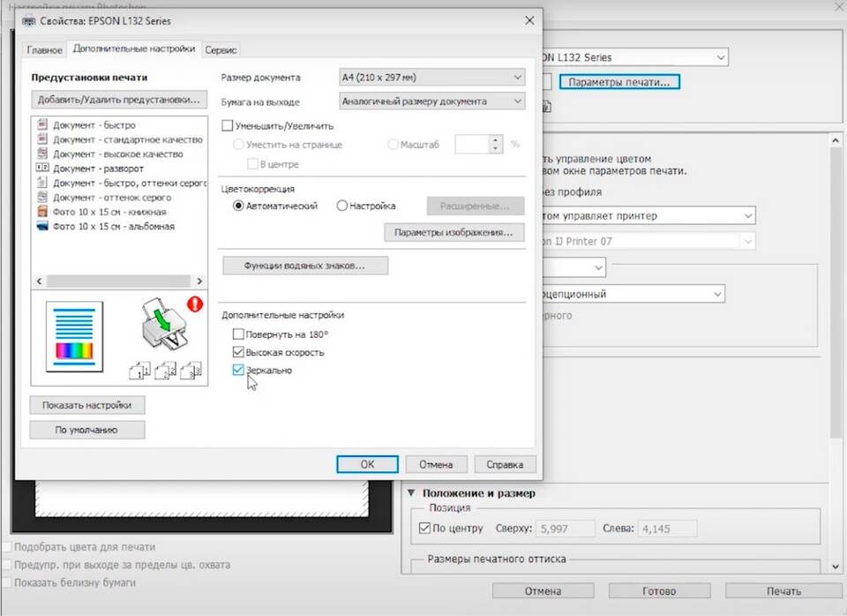The image size is (847, 616).
Task: Switch to the 'Главное' tab
Action: tap(44, 49)
